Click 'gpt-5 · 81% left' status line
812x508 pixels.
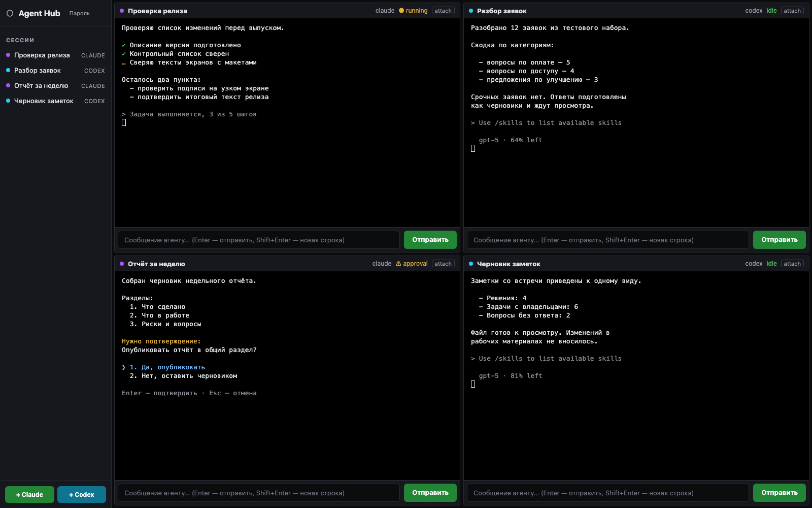pos(511,376)
